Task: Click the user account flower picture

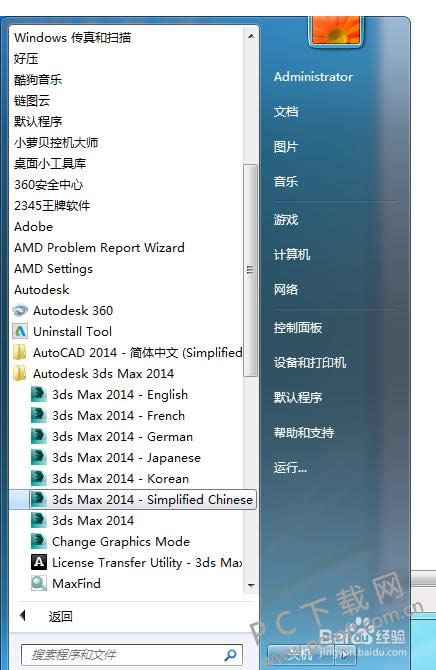Action: tap(336, 29)
